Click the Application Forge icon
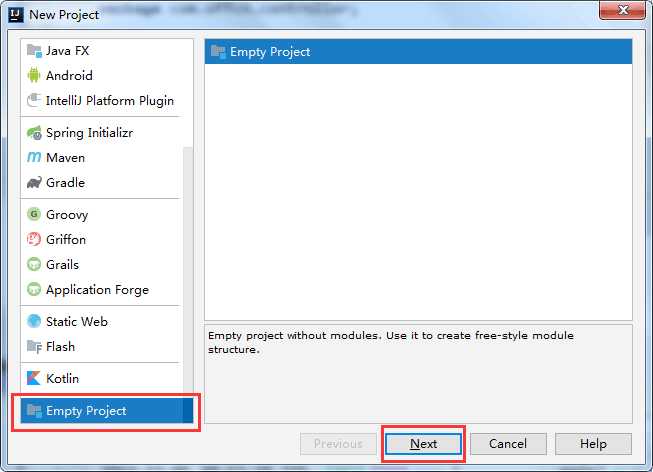Image resolution: width=653 pixels, height=472 pixels. 34,290
